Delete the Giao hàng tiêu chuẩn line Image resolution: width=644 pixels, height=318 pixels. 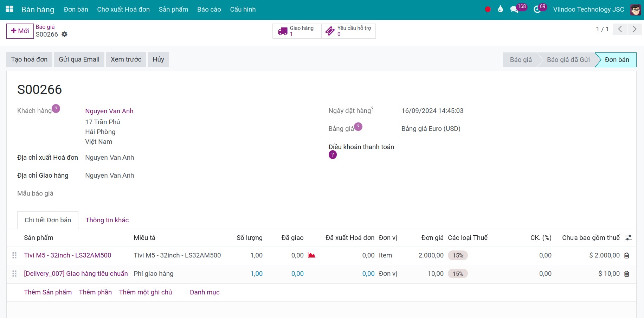[x=626, y=274]
